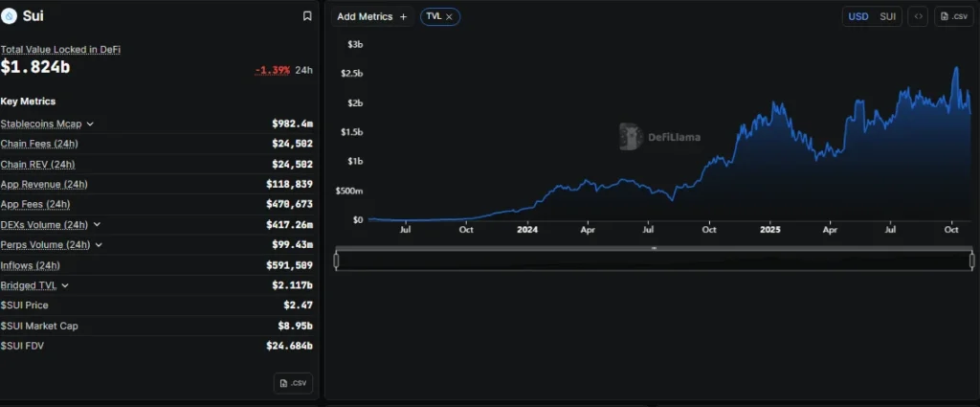Open Add Metrics menu
Screen dimensions: 980x407
tap(372, 17)
